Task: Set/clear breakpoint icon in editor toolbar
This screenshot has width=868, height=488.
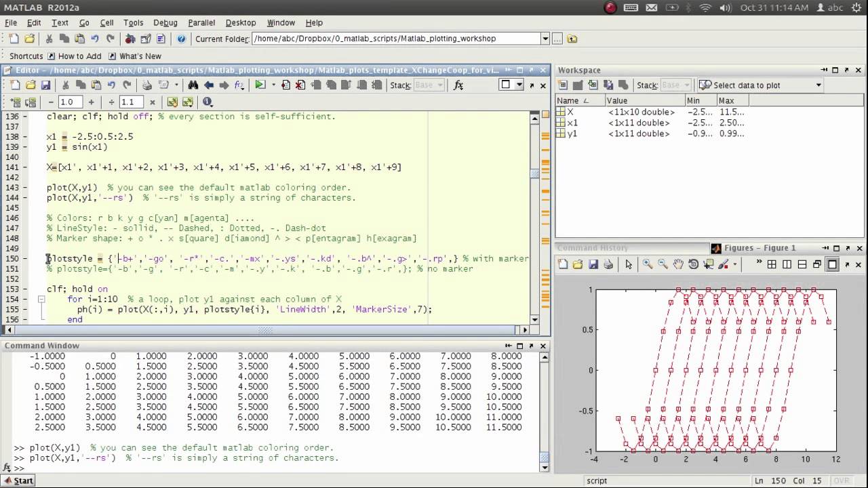Action: tap(285, 85)
